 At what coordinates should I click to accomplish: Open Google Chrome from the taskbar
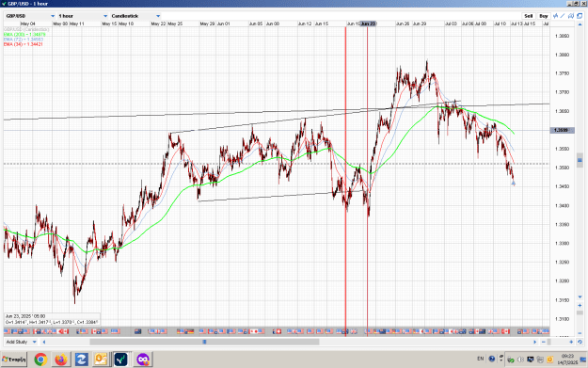click(40, 360)
